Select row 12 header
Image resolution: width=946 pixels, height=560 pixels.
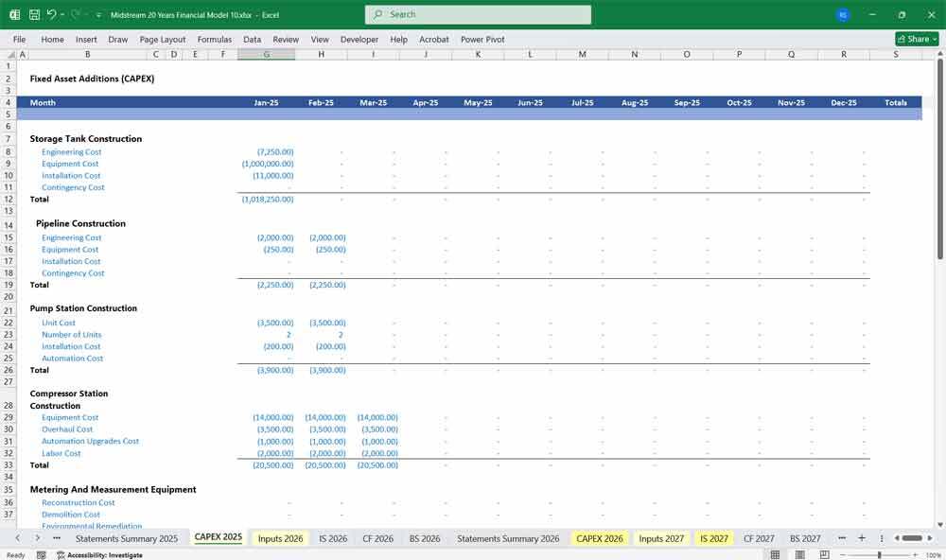point(9,200)
